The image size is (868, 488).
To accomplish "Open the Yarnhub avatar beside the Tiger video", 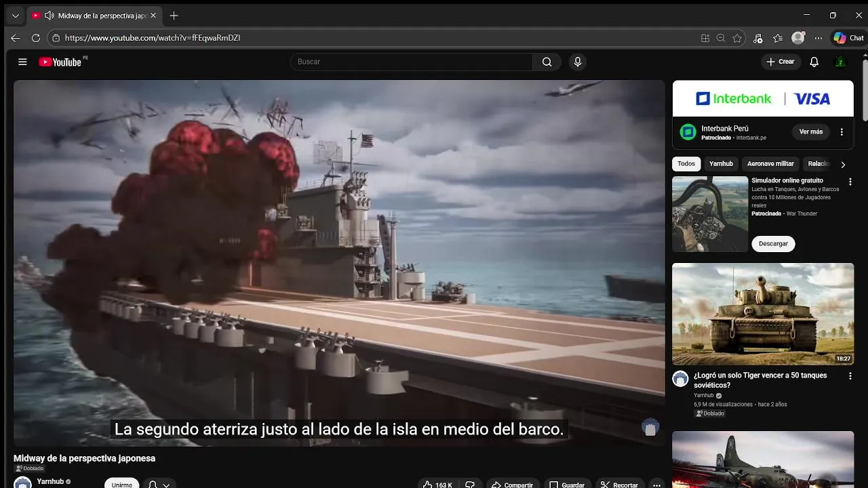I will pyautogui.click(x=680, y=379).
